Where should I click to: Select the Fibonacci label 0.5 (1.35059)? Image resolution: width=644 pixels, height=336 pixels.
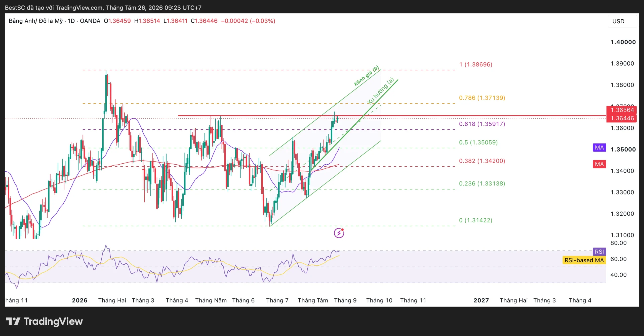click(x=478, y=142)
